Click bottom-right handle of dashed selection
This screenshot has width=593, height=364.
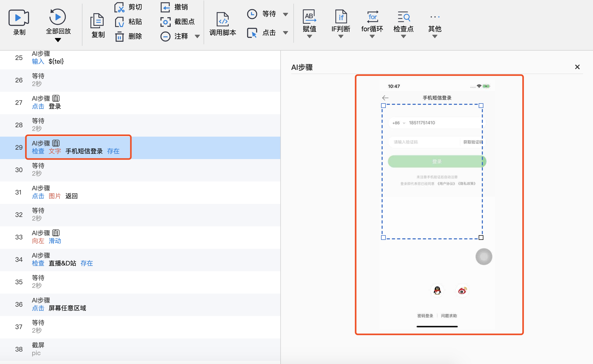coord(481,238)
